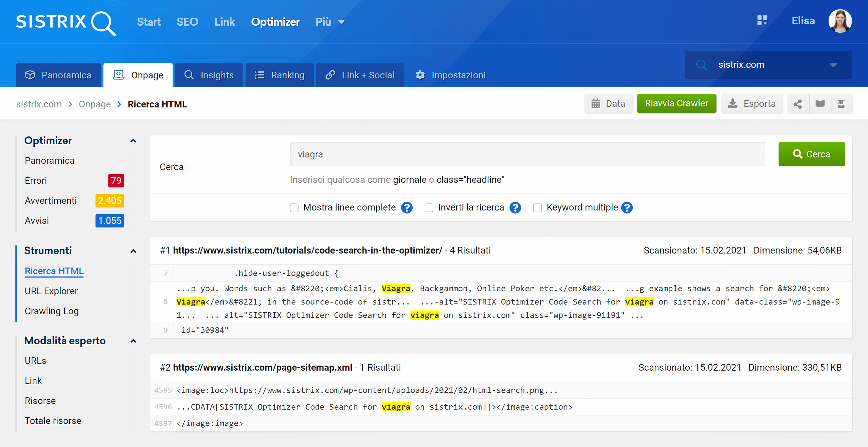
Task: Open Avvertimenti in the sidebar
Action: coord(50,201)
